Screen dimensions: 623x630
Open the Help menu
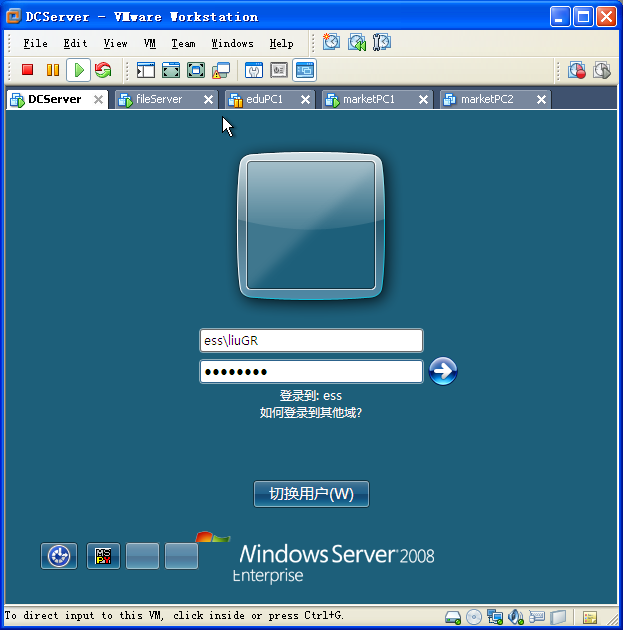click(x=281, y=43)
